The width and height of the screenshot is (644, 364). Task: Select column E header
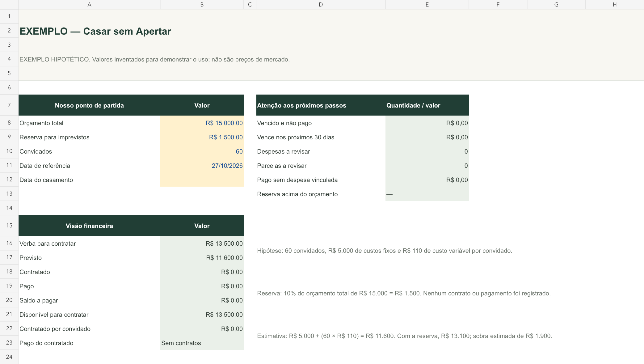pyautogui.click(x=427, y=5)
